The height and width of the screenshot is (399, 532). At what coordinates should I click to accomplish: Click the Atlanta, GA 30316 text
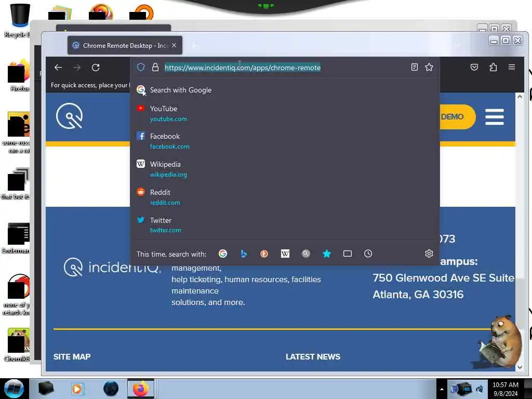[418, 295]
